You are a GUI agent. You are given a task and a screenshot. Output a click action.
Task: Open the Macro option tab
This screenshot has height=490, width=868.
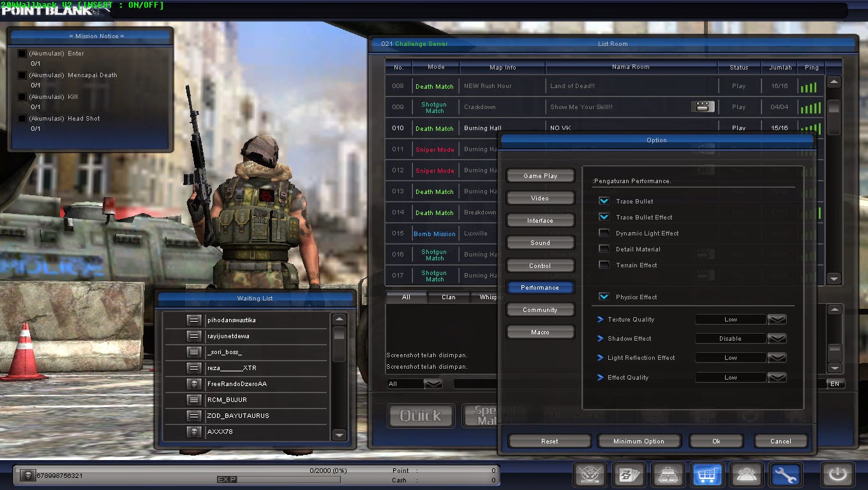[x=541, y=332]
